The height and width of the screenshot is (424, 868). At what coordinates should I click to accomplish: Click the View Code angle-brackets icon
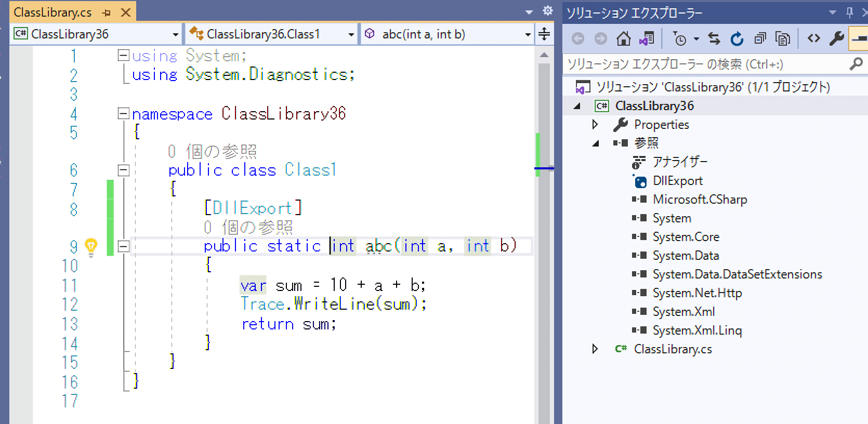tap(813, 38)
